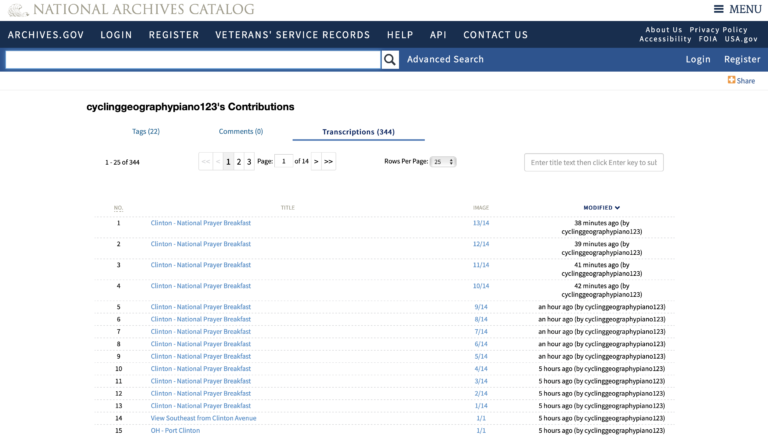
Task: Open image link 12/14
Action: tap(481, 244)
